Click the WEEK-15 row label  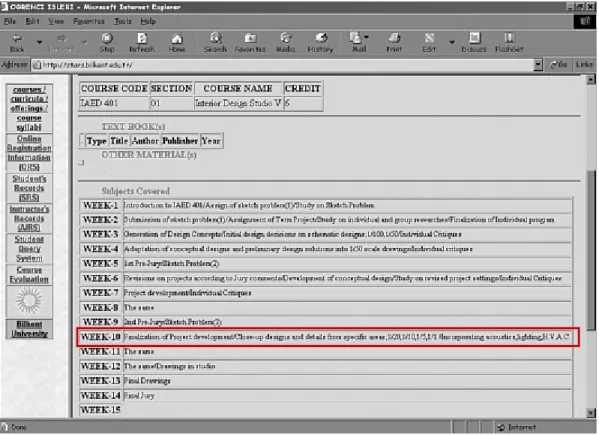pos(100,411)
